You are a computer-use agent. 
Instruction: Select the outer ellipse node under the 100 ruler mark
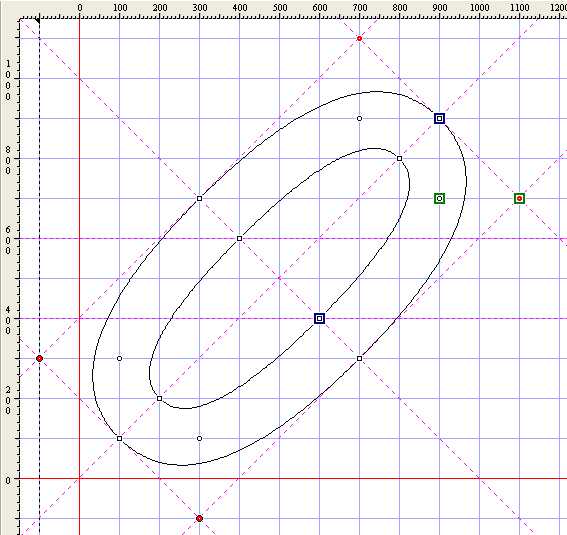(x=120, y=438)
